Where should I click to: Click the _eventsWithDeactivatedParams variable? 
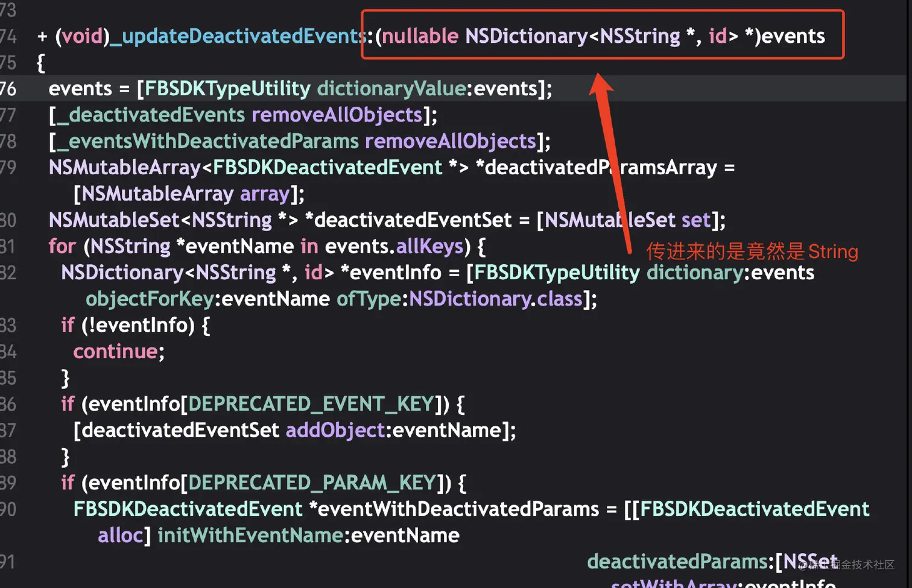click(x=207, y=141)
